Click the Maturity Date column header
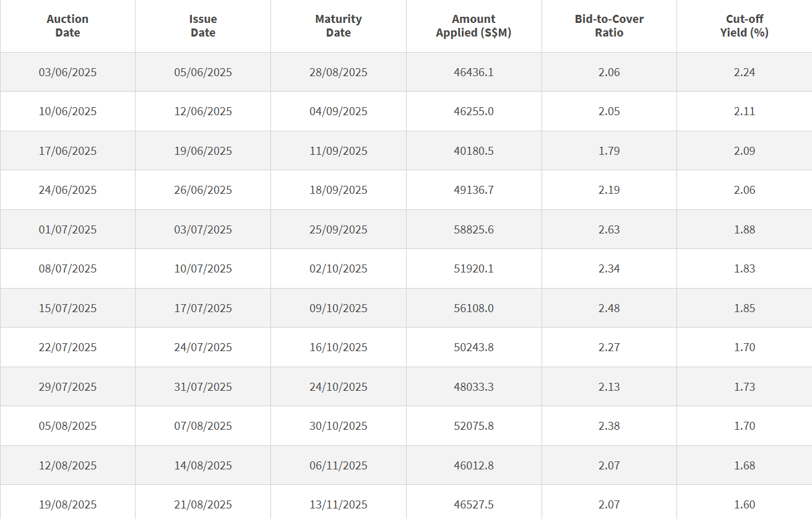The image size is (812, 519). (x=339, y=26)
